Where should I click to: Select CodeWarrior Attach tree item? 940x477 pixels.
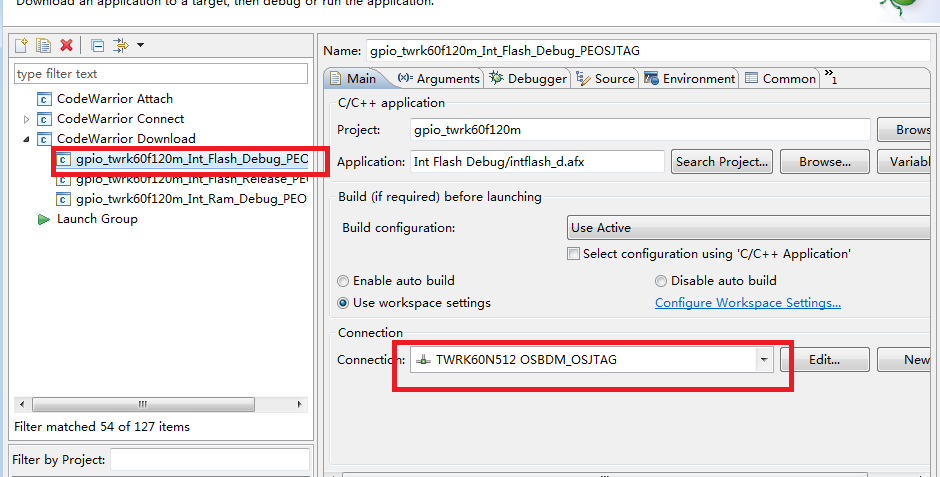coord(115,99)
